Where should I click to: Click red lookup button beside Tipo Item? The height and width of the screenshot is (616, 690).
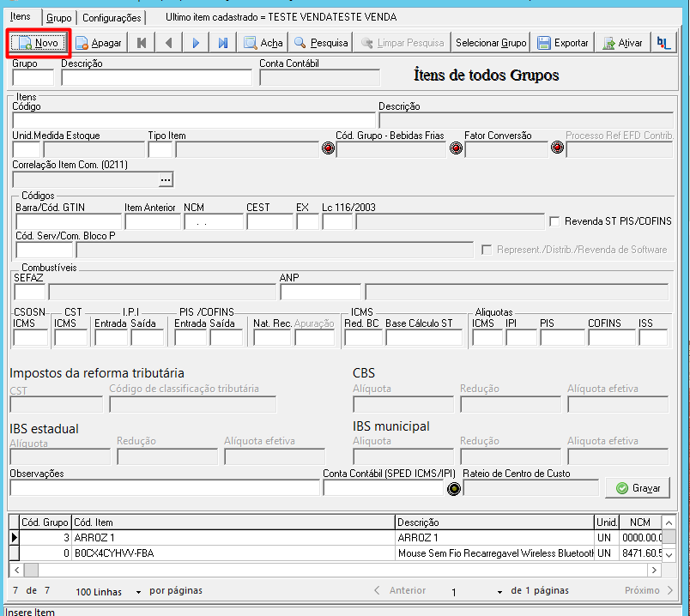click(328, 148)
